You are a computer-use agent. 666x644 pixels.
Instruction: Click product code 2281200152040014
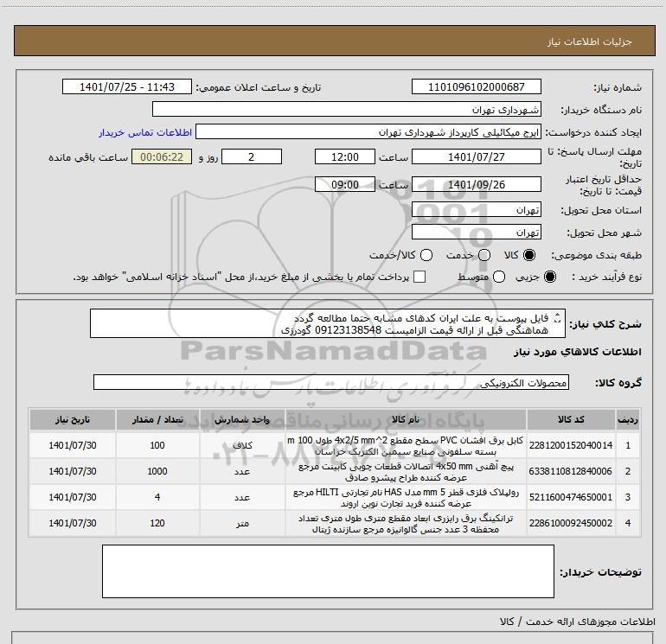[x=571, y=445]
